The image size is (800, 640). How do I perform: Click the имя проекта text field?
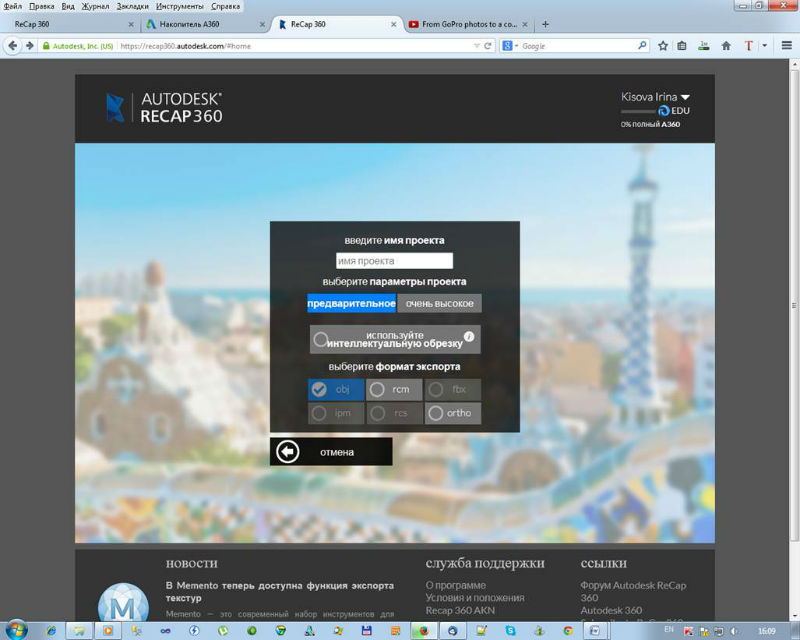(394, 261)
